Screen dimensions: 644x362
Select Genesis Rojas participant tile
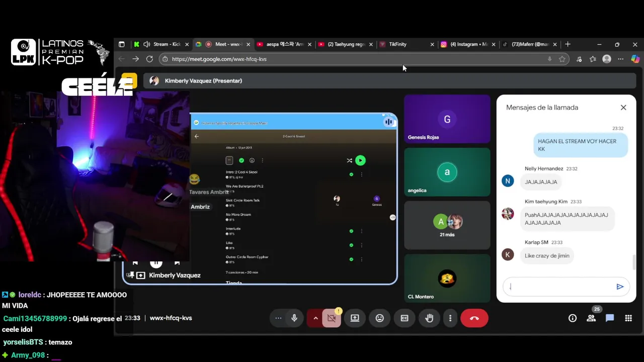[x=447, y=119]
